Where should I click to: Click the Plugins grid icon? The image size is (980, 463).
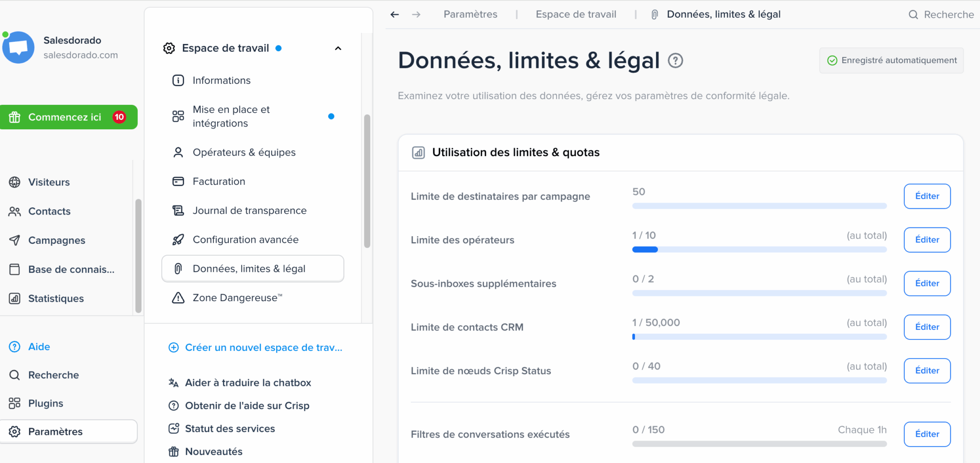coord(15,403)
